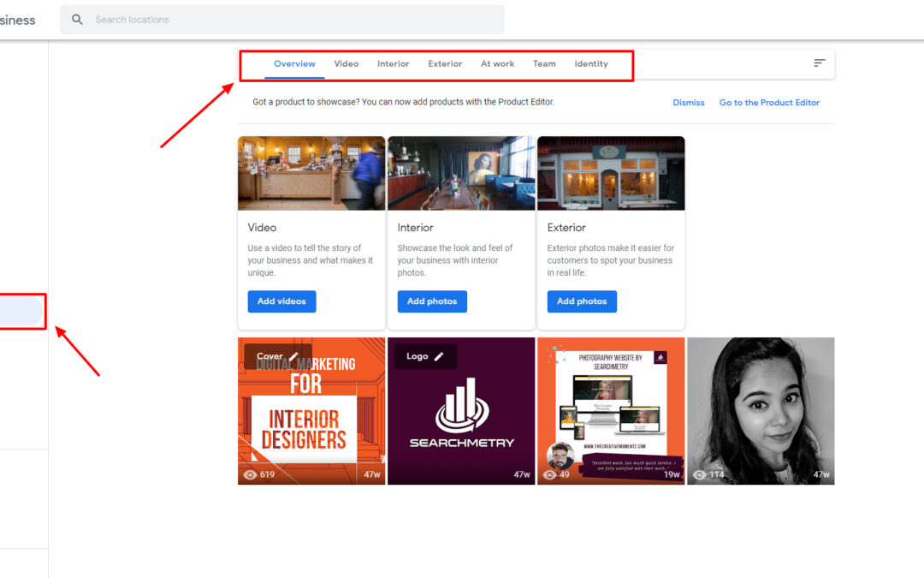The width and height of the screenshot is (924, 578).
Task: Switch to the Interior tab
Action: point(394,64)
